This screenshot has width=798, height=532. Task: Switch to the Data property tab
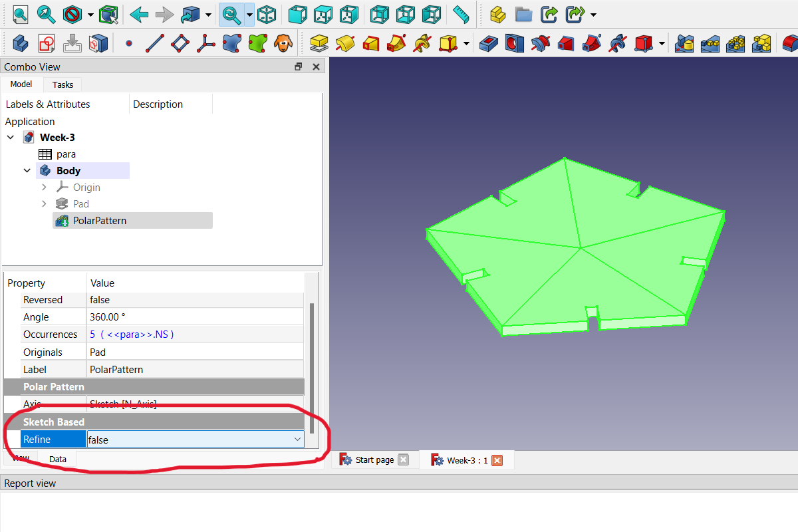point(58,459)
